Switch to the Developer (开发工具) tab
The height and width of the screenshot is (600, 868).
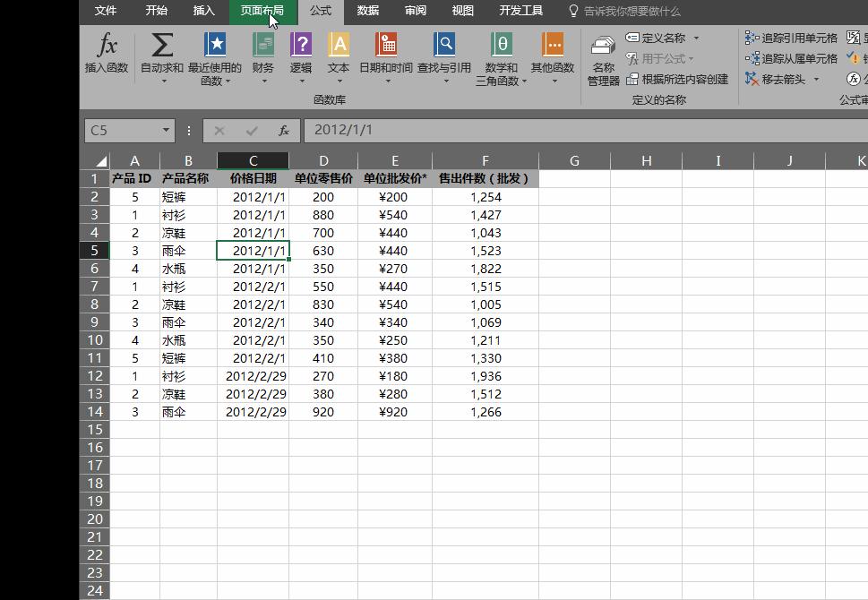point(521,11)
